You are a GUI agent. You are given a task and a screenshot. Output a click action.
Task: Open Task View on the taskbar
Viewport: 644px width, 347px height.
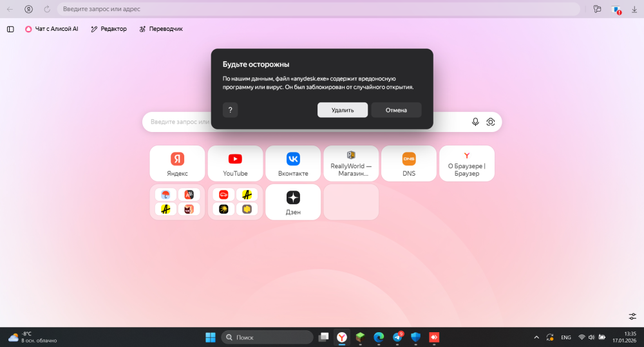(x=324, y=337)
